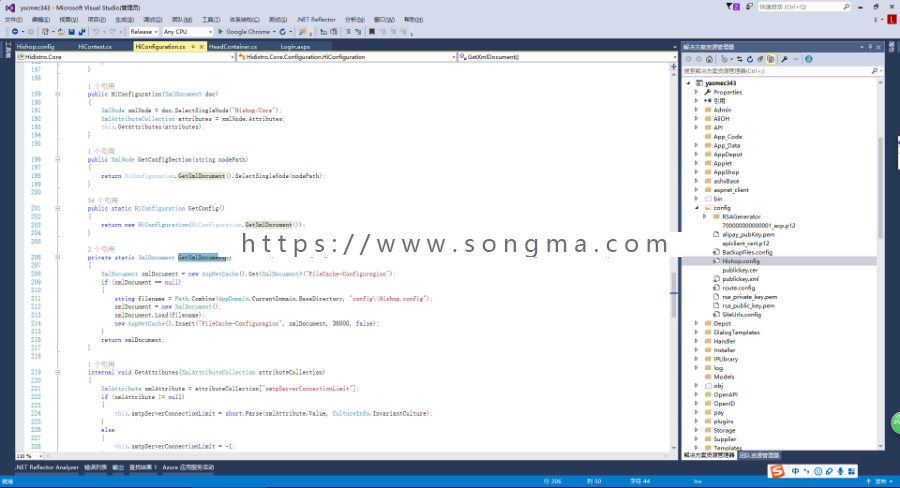The width and height of the screenshot is (900, 488).
Task: Click Sync with Active Document icon
Action: (x=740, y=59)
